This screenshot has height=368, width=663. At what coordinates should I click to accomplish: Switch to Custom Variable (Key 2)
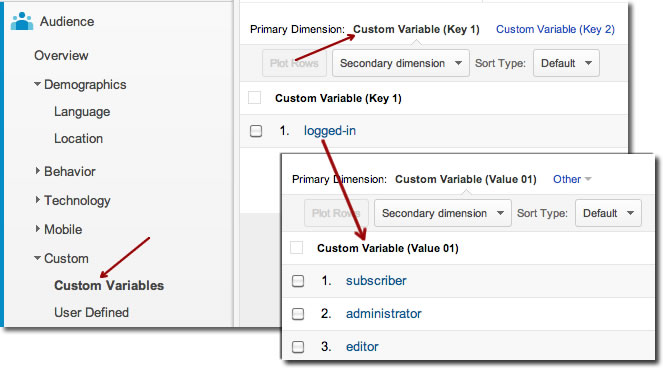pos(555,29)
